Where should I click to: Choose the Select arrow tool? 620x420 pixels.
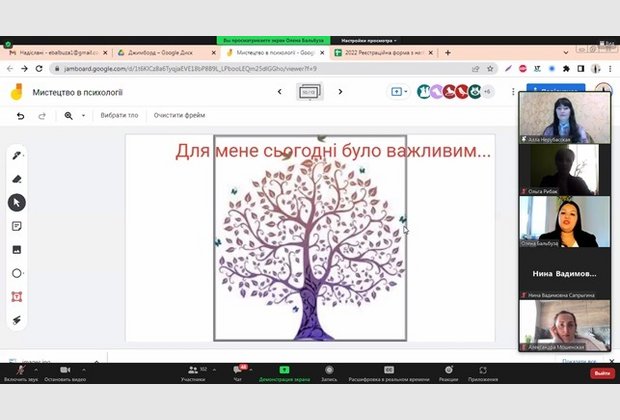(17, 202)
